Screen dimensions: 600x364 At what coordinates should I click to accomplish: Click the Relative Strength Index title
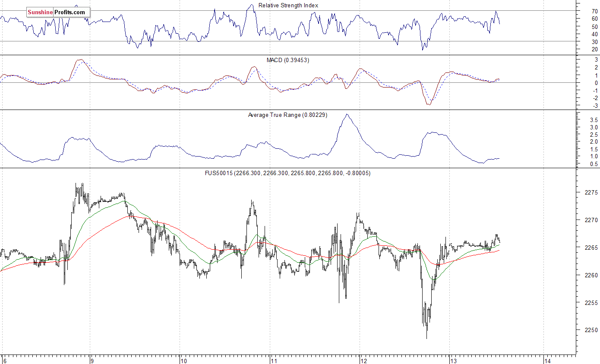point(288,6)
